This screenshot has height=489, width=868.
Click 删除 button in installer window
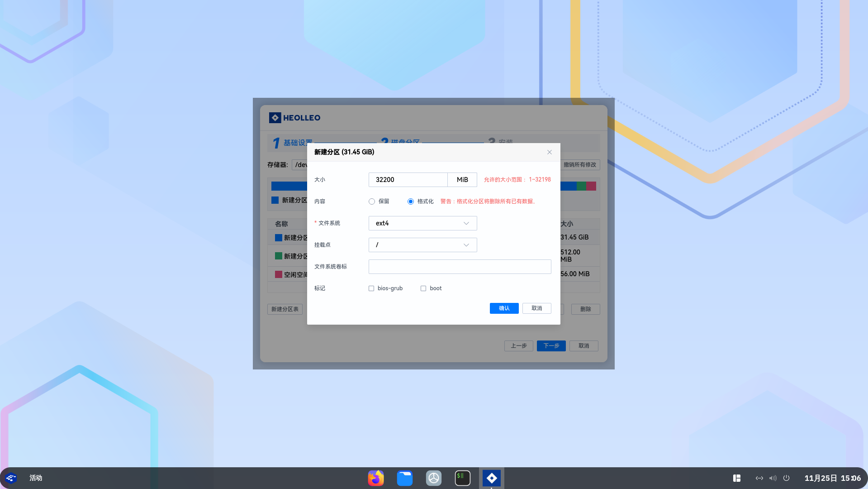(x=586, y=309)
